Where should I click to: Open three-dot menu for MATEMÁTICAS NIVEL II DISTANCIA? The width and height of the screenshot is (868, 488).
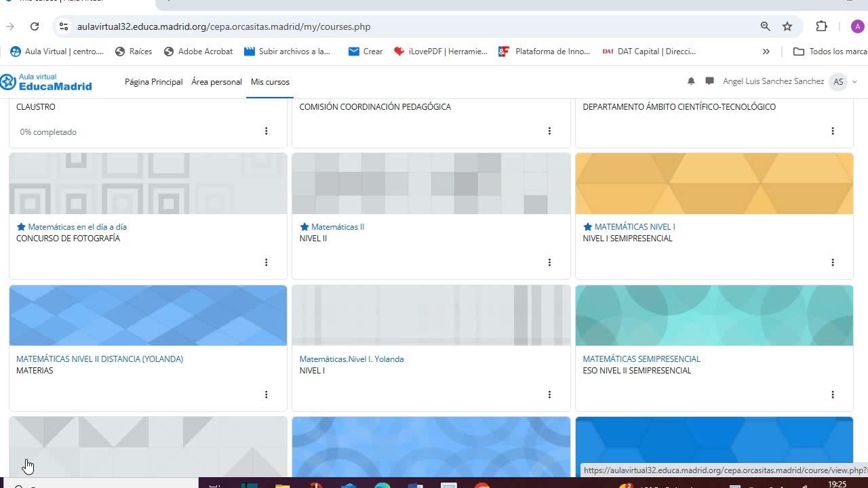click(x=266, y=394)
